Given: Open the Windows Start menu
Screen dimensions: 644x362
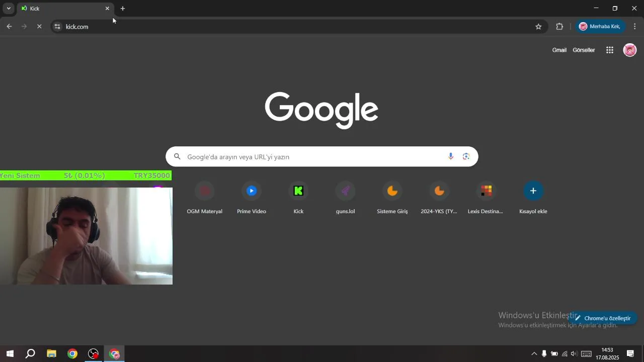Looking at the screenshot, I should [10, 354].
